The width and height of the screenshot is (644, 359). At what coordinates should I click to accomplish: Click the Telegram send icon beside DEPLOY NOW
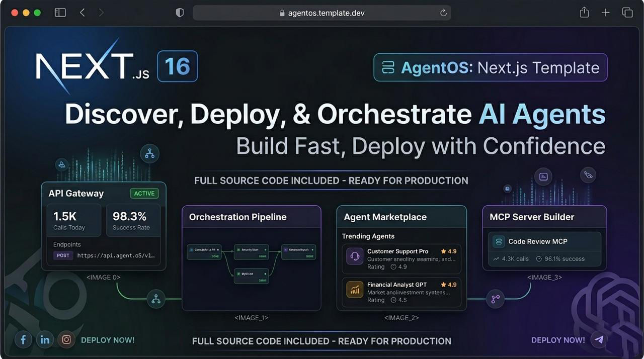(x=599, y=339)
